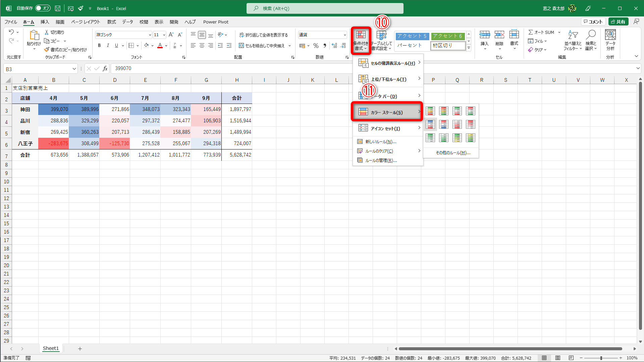This screenshot has height=362, width=644.
Task: Open the font name dropdown
Action: [x=150, y=35]
